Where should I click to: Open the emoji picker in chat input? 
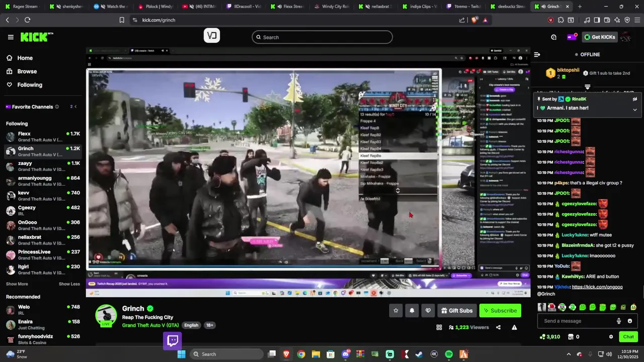pos(630,321)
